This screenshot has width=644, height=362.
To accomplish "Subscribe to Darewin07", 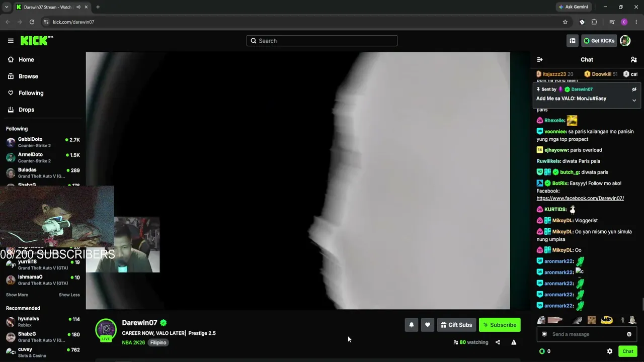I will 500,325.
